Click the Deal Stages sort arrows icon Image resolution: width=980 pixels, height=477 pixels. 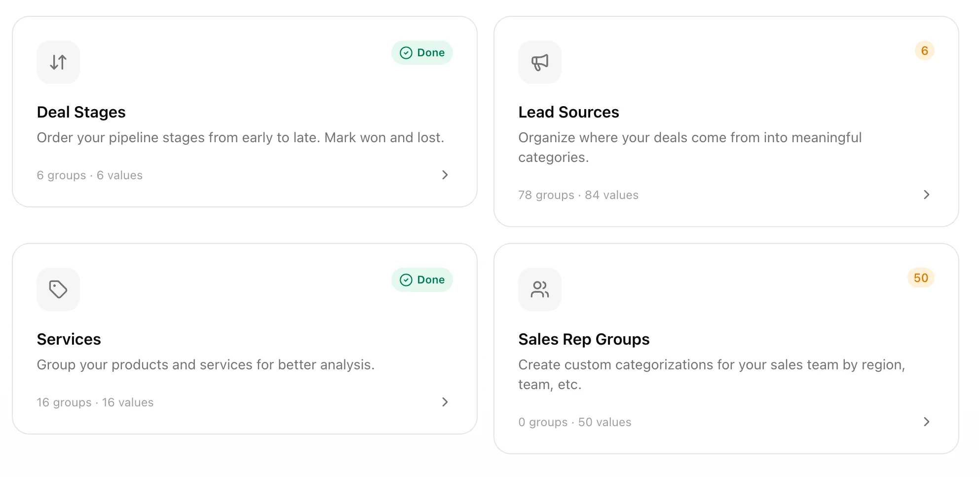tap(58, 62)
